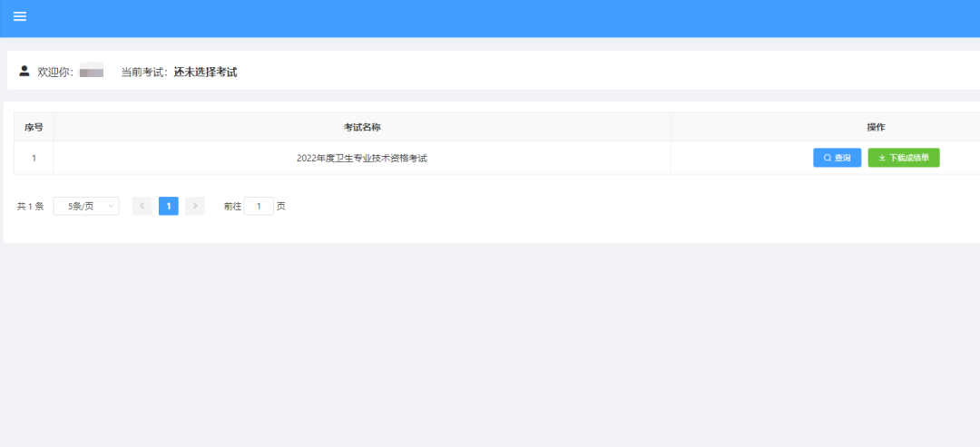The image size is (980, 447).
Task: Click the 查询 search button
Action: click(x=837, y=158)
